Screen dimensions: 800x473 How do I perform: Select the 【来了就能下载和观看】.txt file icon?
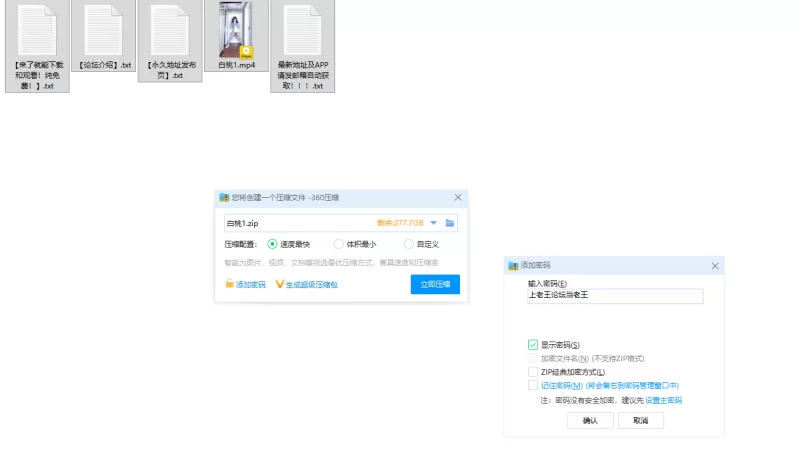coord(37,30)
